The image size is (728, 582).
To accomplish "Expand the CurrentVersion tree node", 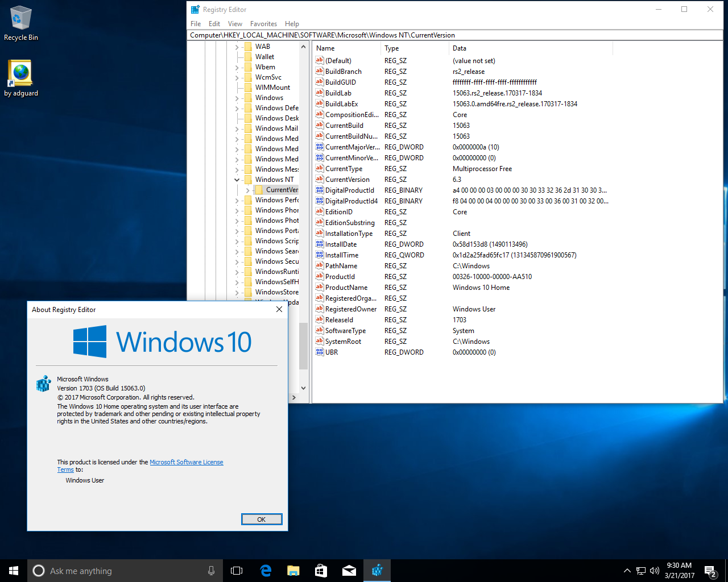I will tap(248, 190).
